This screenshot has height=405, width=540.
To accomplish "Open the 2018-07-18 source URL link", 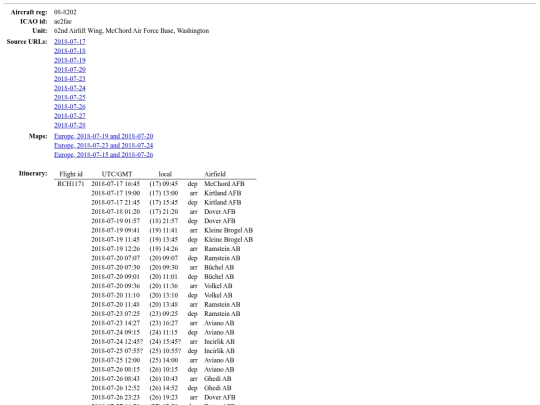I will [x=70, y=51].
